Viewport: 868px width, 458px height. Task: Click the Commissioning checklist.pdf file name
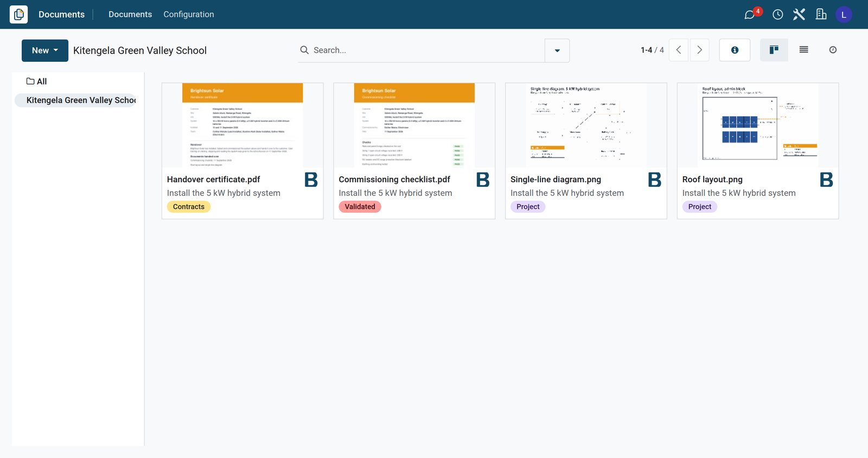point(394,180)
